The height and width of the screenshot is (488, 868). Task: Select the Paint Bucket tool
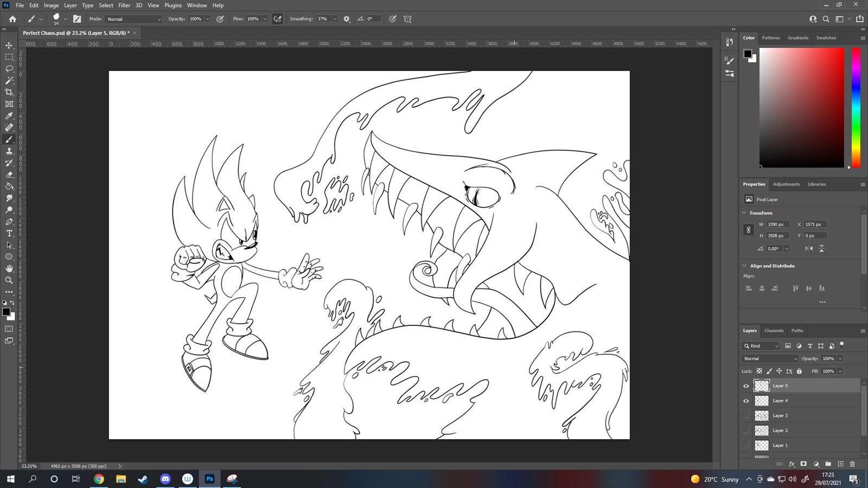pos(9,187)
